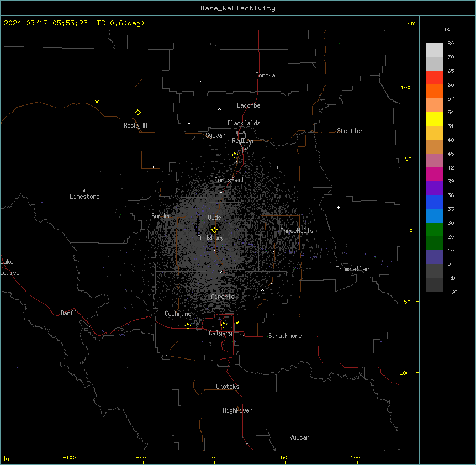Image resolution: width=476 pixels, height=465 pixels.
Task: Click the Base_Reflectivity title text
Action: click(238, 8)
